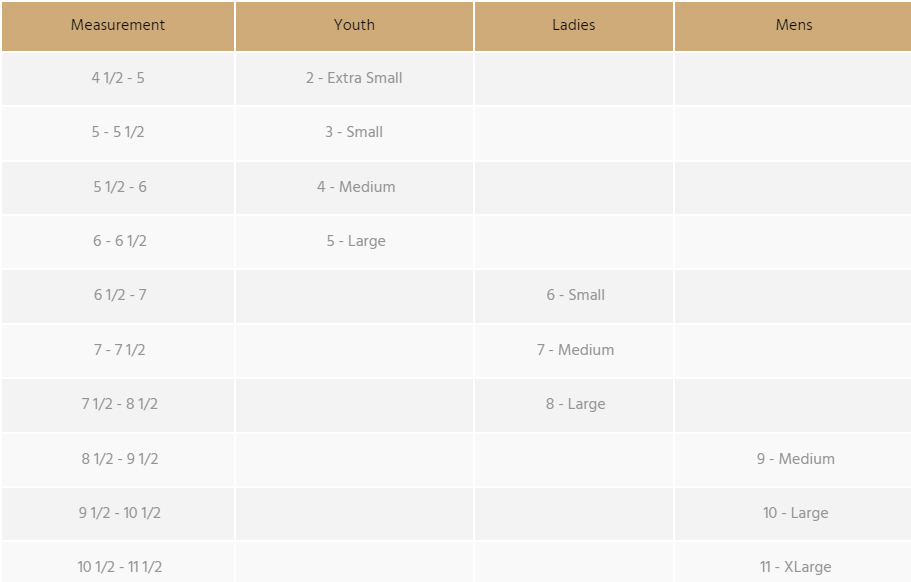Select the 5 - Large youth size

click(x=356, y=241)
